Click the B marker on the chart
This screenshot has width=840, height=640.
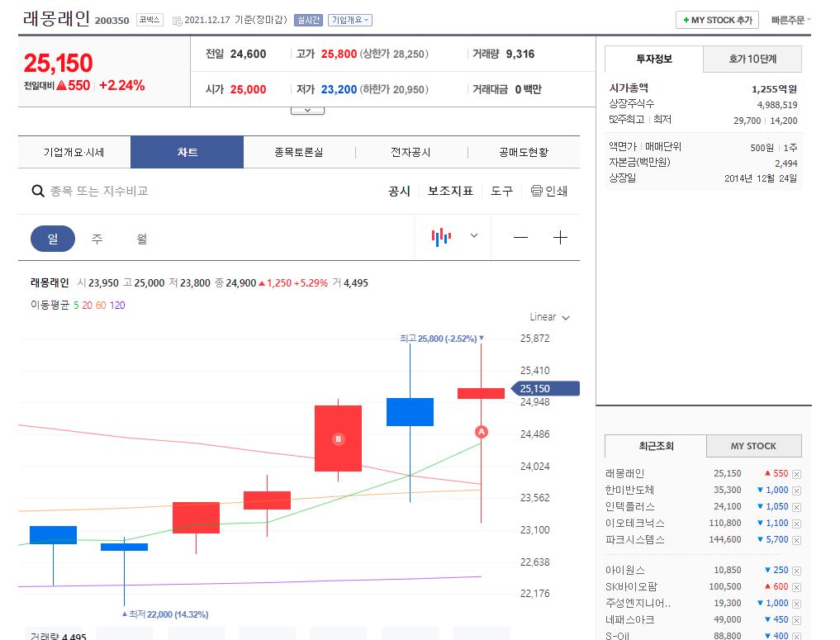[338, 439]
